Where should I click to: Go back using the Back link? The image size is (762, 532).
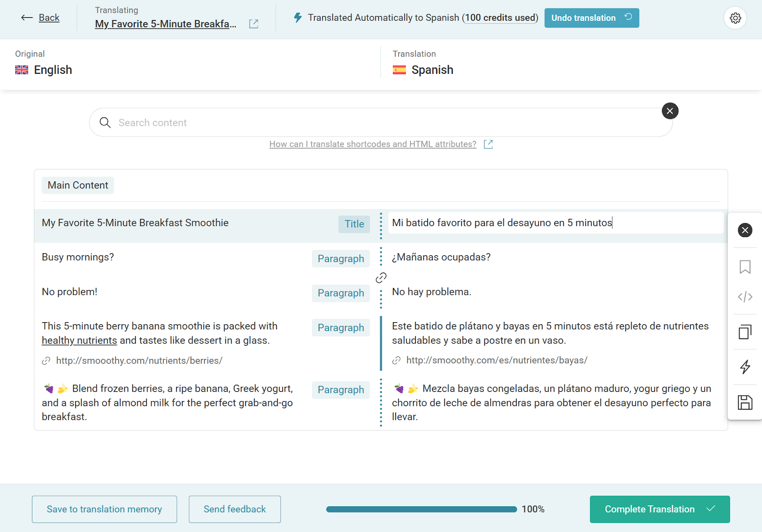40,18
